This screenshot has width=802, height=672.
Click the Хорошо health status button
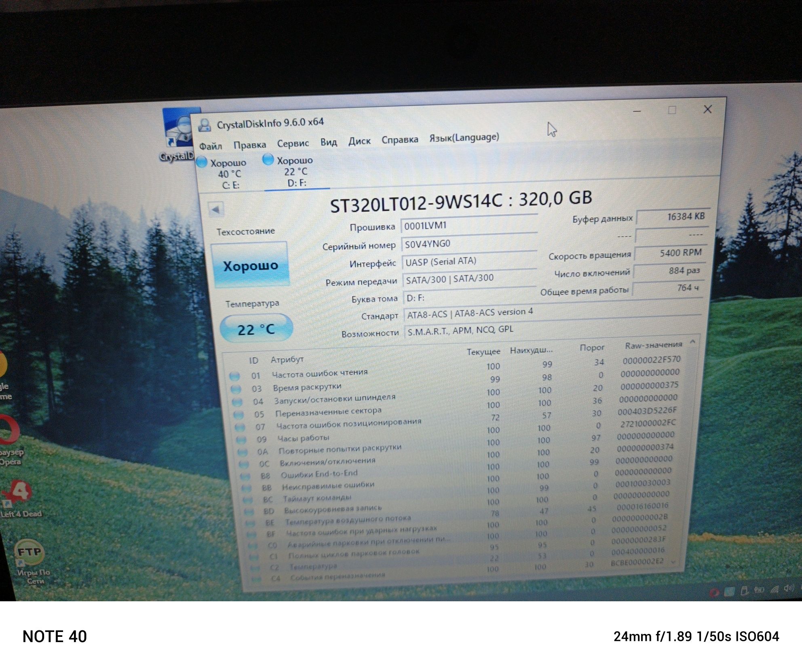coord(251,265)
